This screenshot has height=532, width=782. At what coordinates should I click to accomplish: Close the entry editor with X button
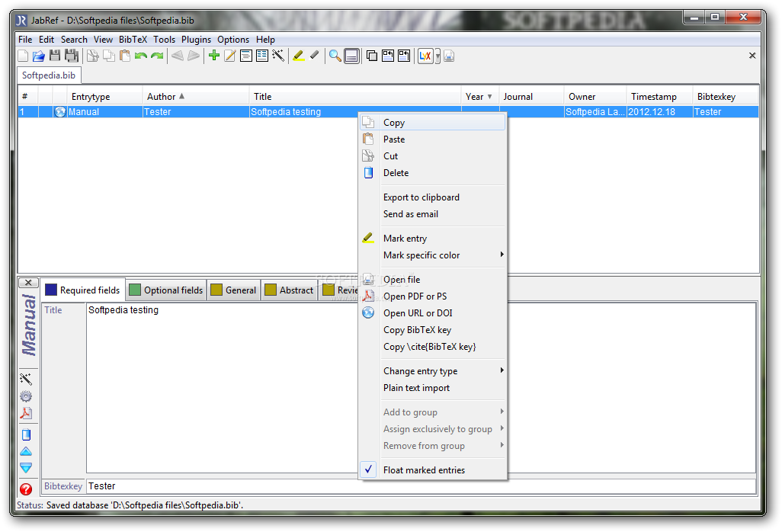point(28,283)
